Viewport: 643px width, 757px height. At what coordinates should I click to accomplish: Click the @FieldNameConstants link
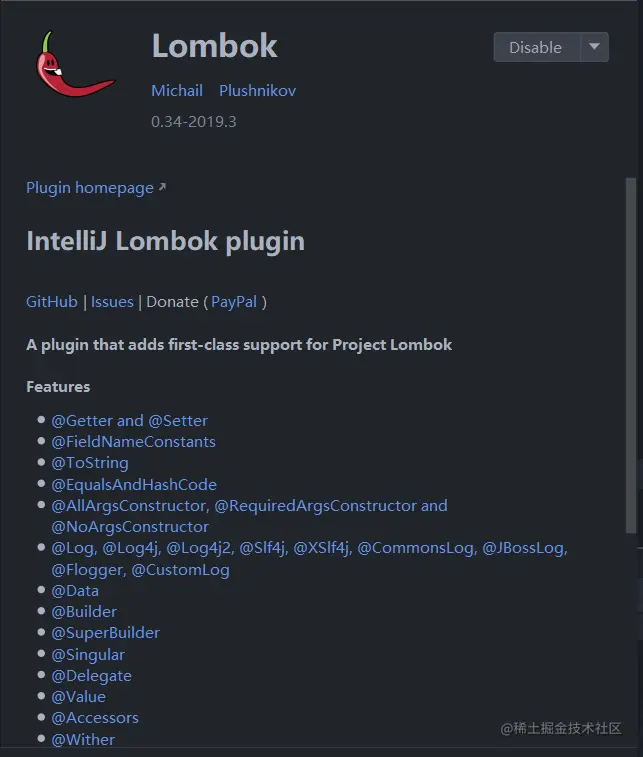tap(133, 442)
